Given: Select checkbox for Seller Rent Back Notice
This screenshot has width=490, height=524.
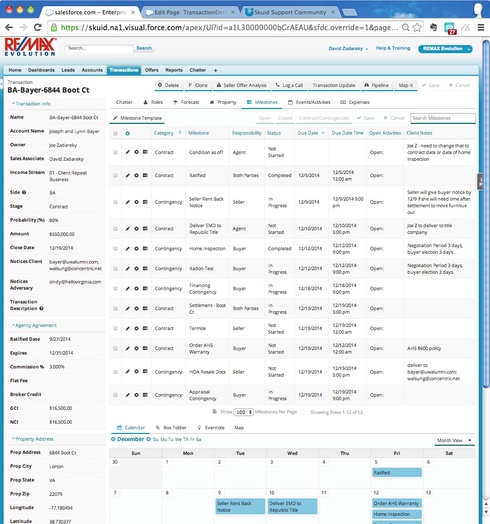Looking at the screenshot, I should pos(116,202).
